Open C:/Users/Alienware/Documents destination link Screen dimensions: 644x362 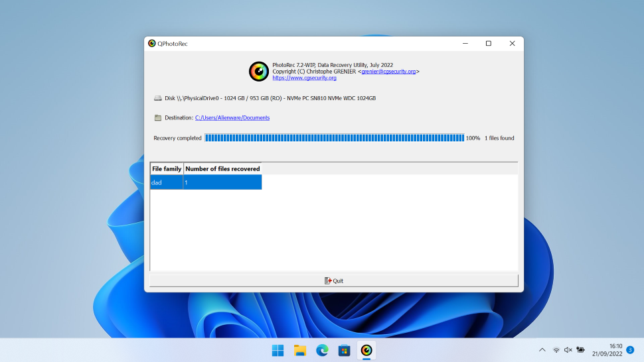[232, 117]
